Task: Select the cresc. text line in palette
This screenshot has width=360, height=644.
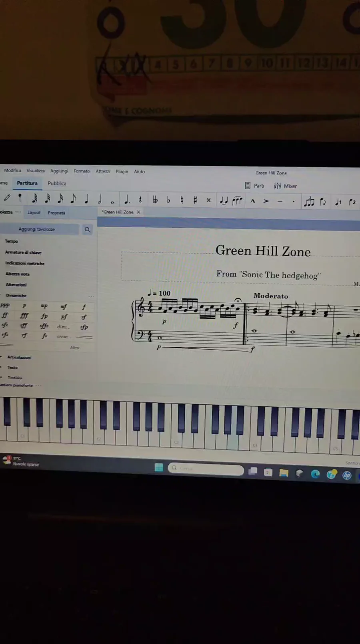Action: click(x=64, y=337)
